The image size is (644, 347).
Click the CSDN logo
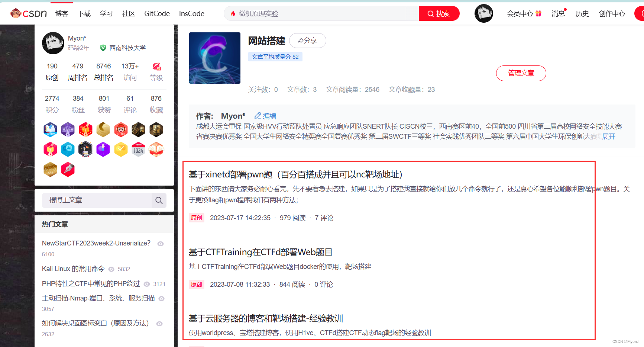pos(28,14)
